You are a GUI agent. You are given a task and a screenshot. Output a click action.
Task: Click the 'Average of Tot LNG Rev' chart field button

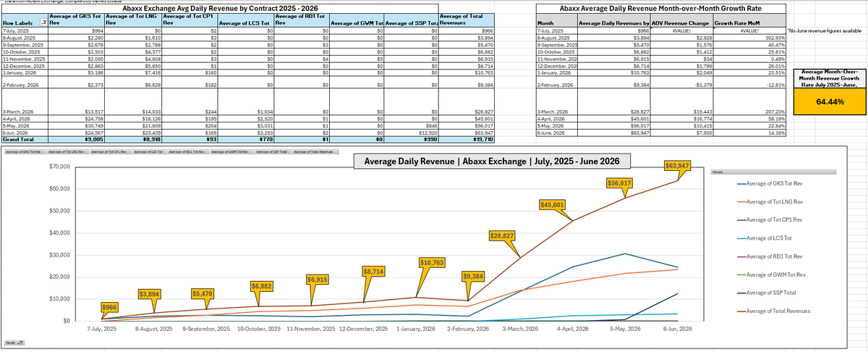66,152
